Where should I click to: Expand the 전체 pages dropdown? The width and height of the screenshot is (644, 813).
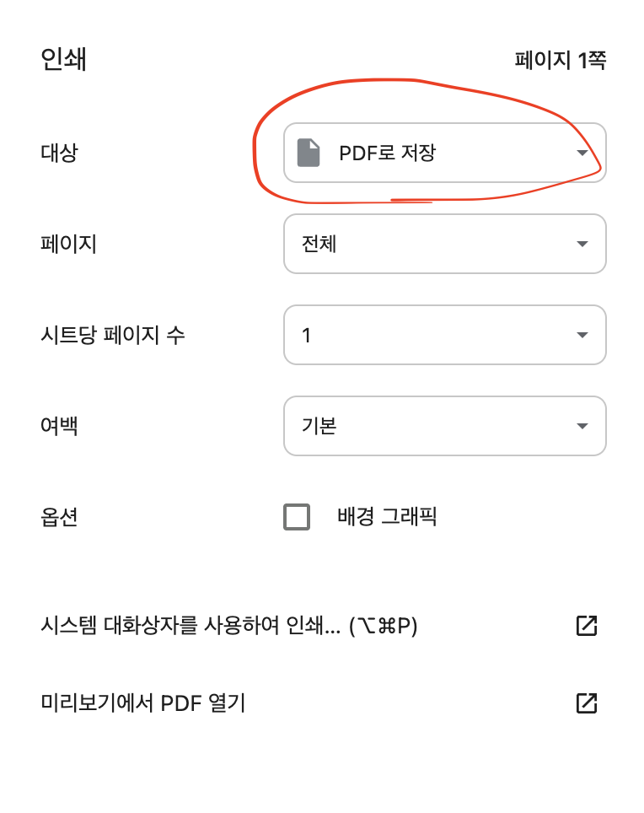click(x=445, y=244)
